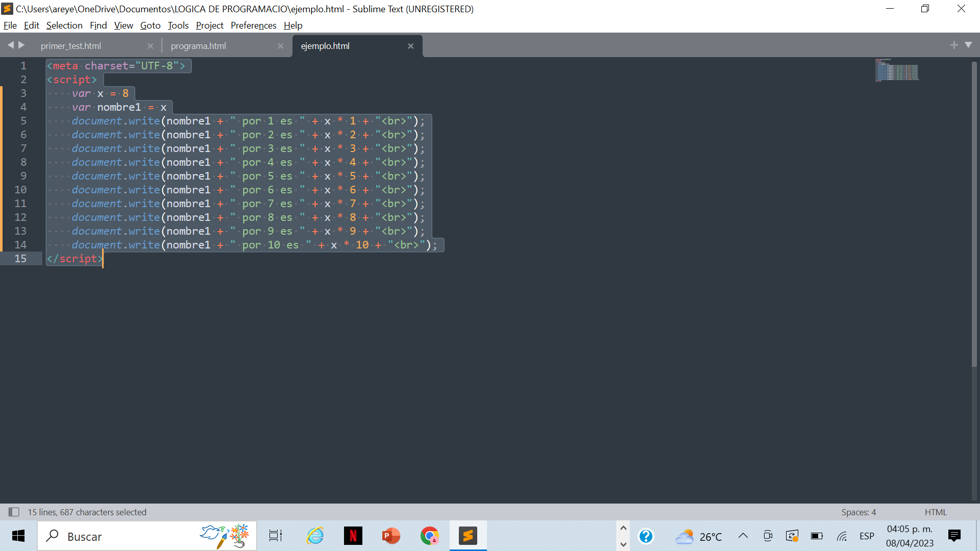Go to next tab with right arrow

21,45
